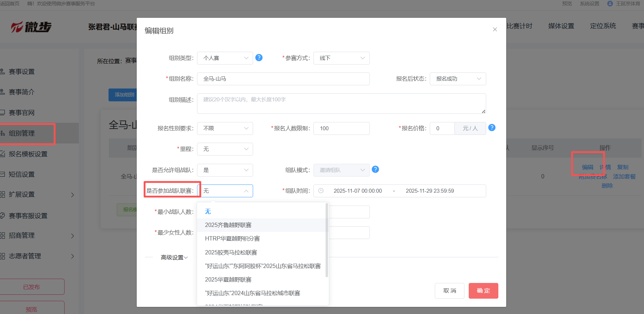Open the 里程 dropdown
Screen dimensions: 644x314
pyautogui.click(x=225, y=149)
